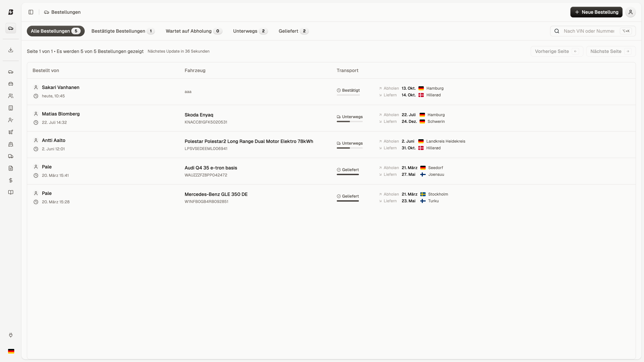Click the Neue Bestellung button
The width and height of the screenshot is (644, 362).
coord(596,12)
